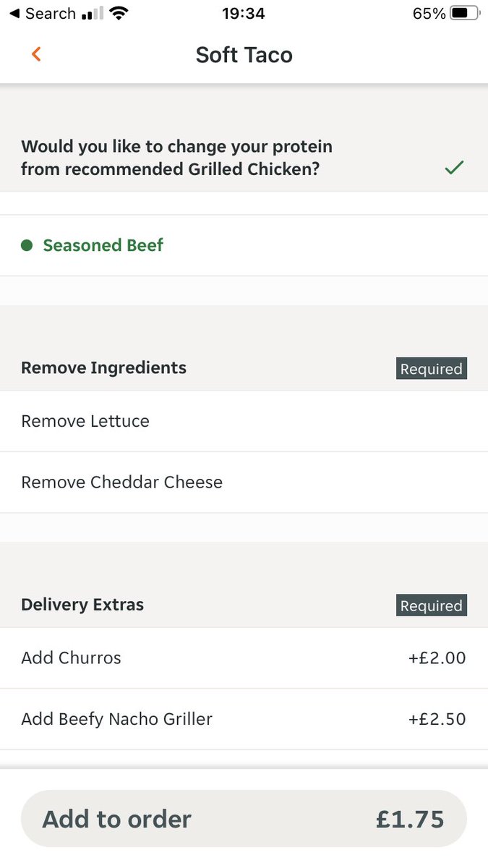Tap the cellular signal bars icon
The width and height of the screenshot is (488, 868).
pyautogui.click(x=93, y=14)
